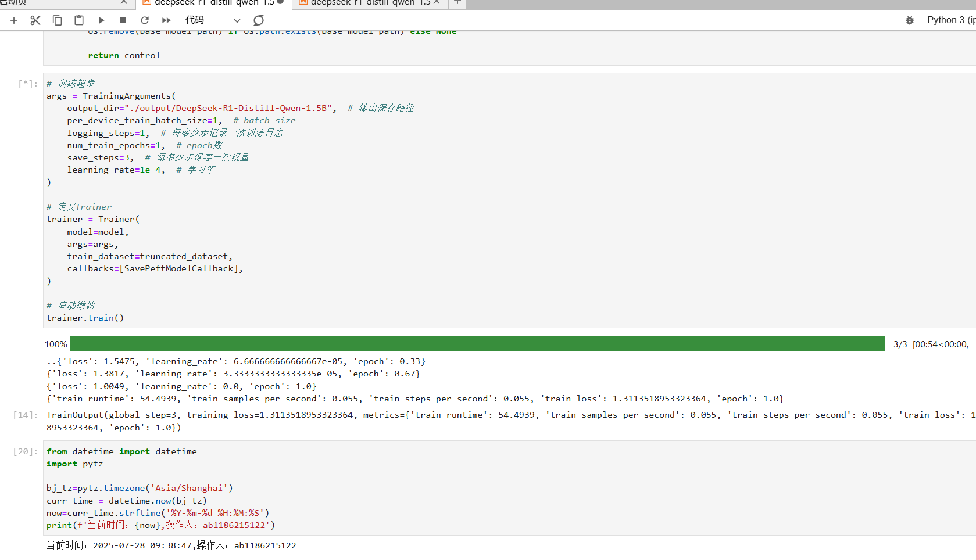Restart kernel and run all cells
976x560 pixels.
click(166, 20)
